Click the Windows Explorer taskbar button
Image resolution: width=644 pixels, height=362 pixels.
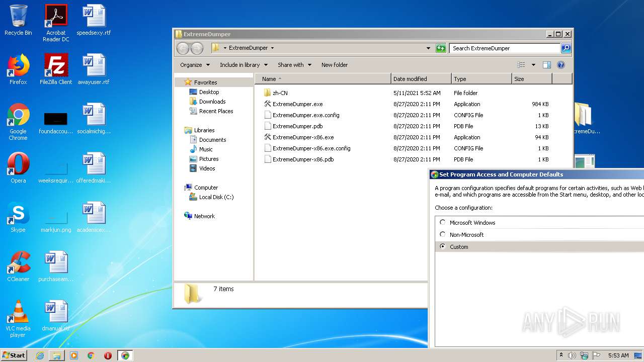tap(57, 355)
